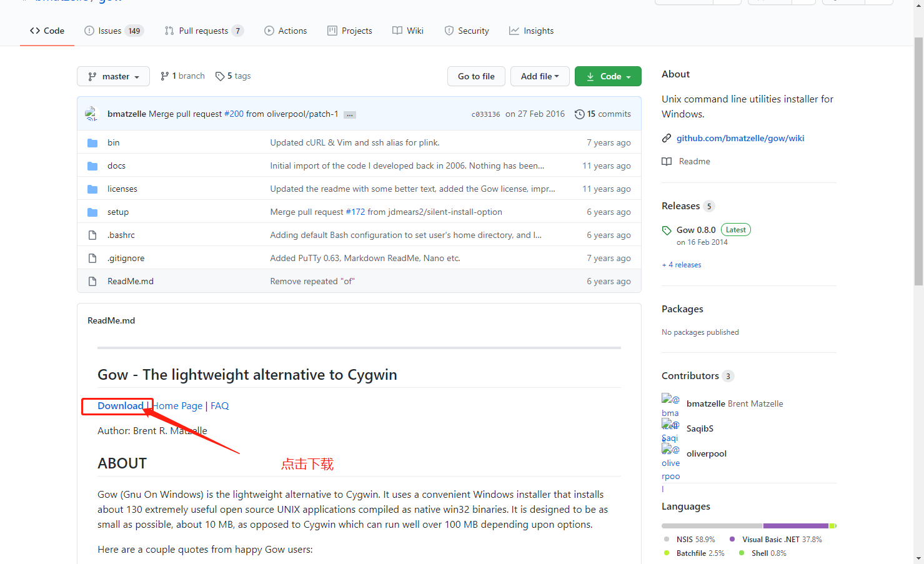The image size is (924, 564).
Task: Open the 'Added PuTTy 0.63' commit message
Action: pyautogui.click(x=365, y=258)
